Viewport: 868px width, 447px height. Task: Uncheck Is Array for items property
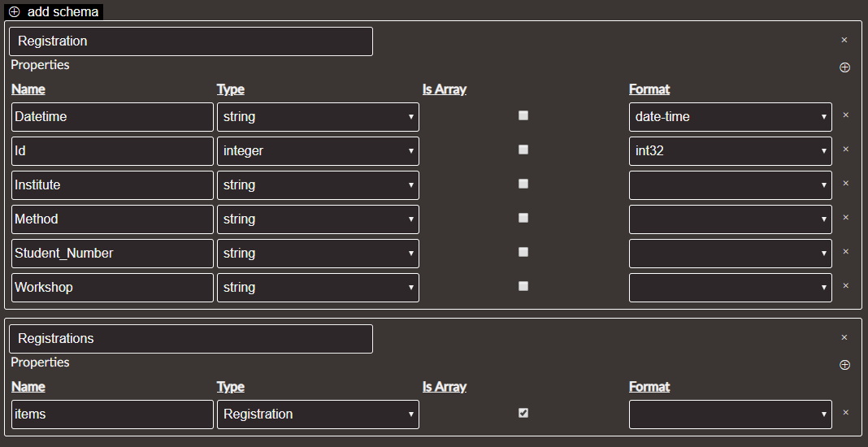click(523, 413)
